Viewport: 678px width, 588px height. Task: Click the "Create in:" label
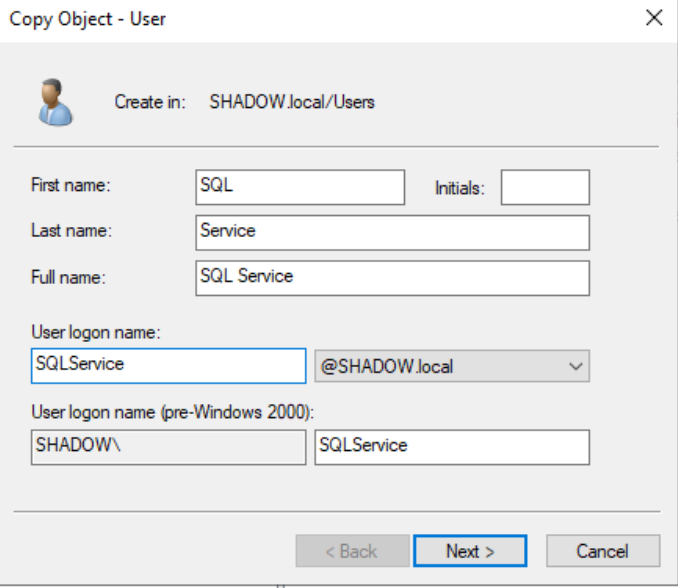(150, 102)
